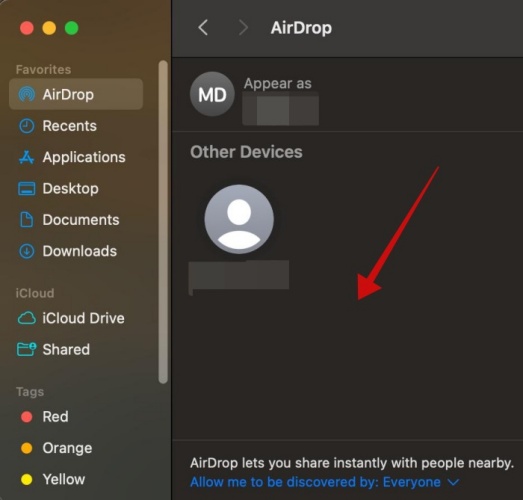Screen dimensions: 523x500
Task: Choose the Yellow tag color dot
Action: 26,479
